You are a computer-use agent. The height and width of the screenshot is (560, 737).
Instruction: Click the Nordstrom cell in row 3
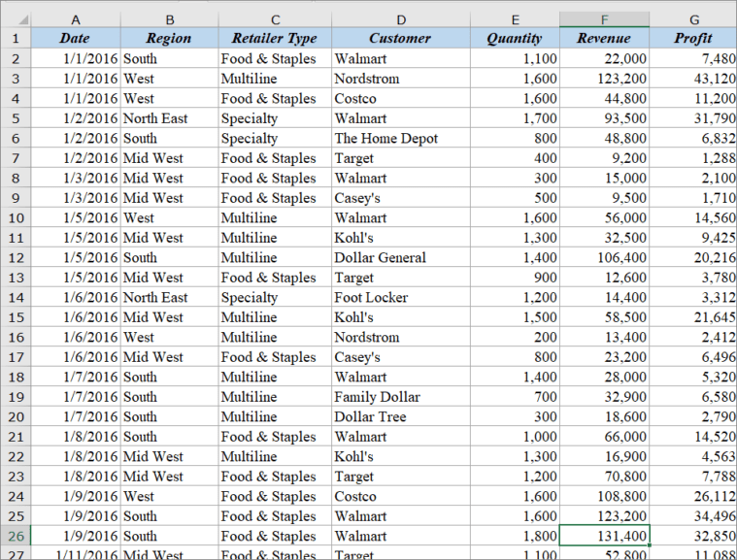401,78
